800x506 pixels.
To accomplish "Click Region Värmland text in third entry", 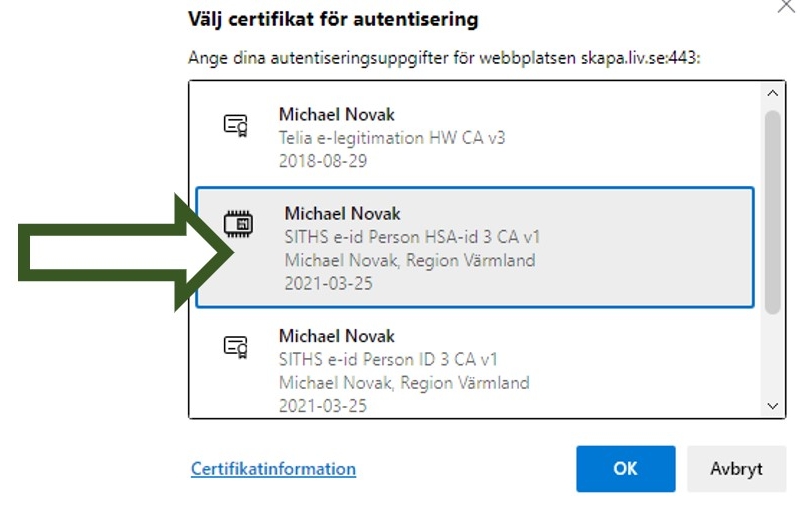I will 465,383.
